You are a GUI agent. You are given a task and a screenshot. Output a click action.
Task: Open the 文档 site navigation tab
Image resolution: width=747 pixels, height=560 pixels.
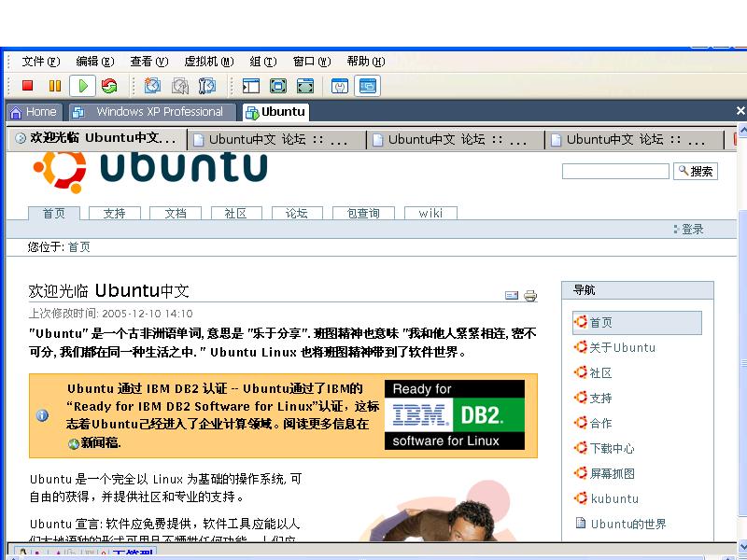pos(176,214)
